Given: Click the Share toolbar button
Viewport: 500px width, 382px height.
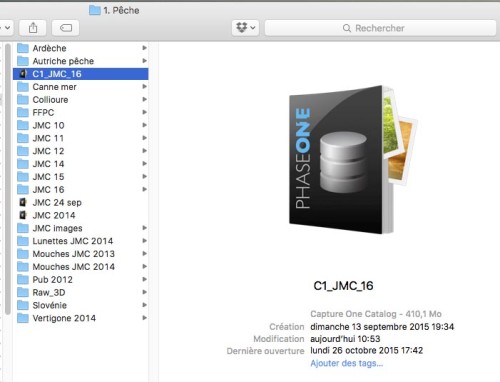Looking at the screenshot, I should pyautogui.click(x=33, y=28).
